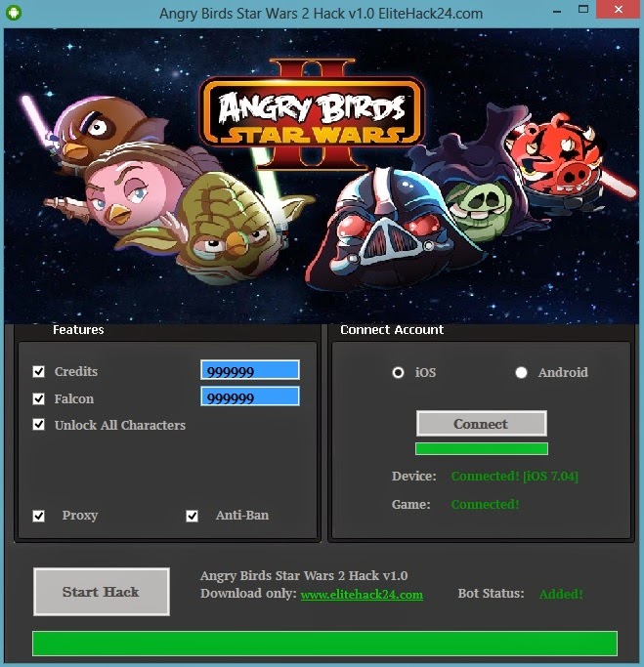Disable the Anti-Ban checkbox

(192, 516)
